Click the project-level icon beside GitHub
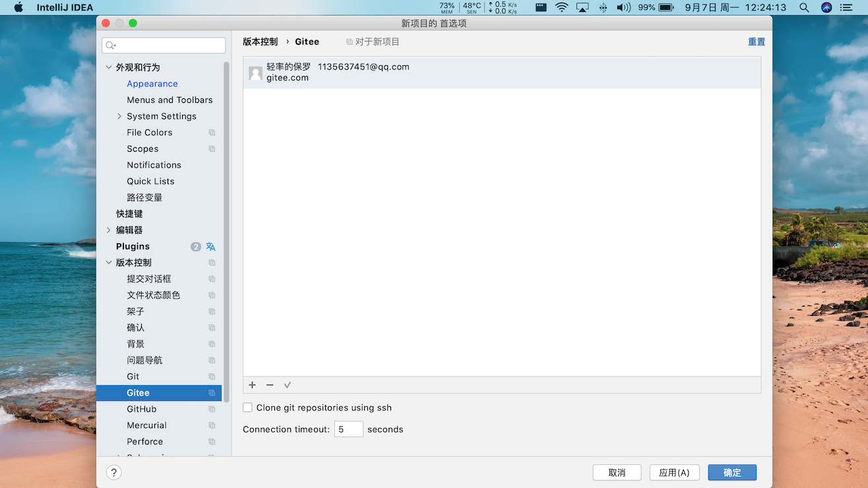868x488 pixels. 212,409
